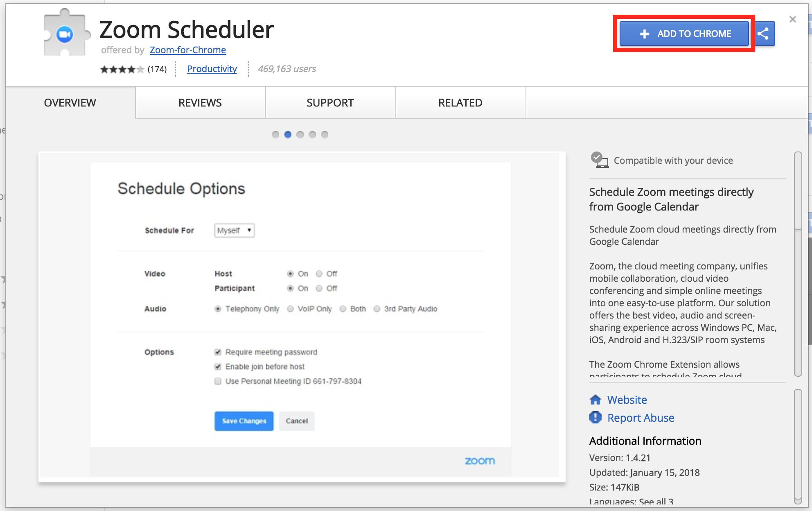Select Host video On radio button

point(290,274)
